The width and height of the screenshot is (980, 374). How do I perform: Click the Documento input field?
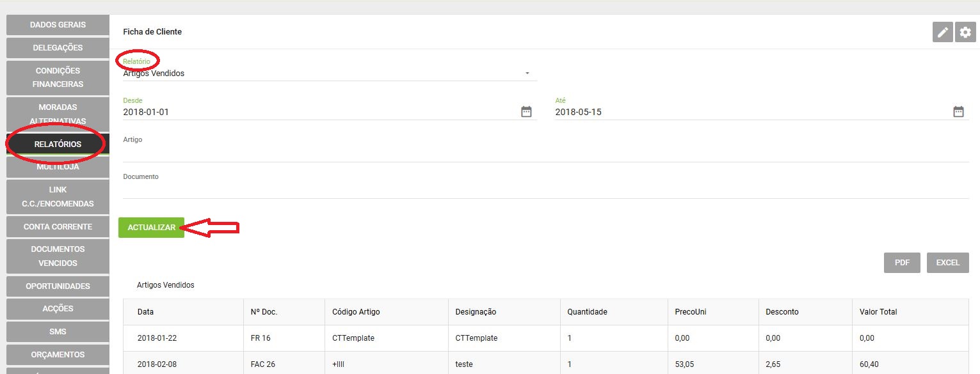click(545, 190)
